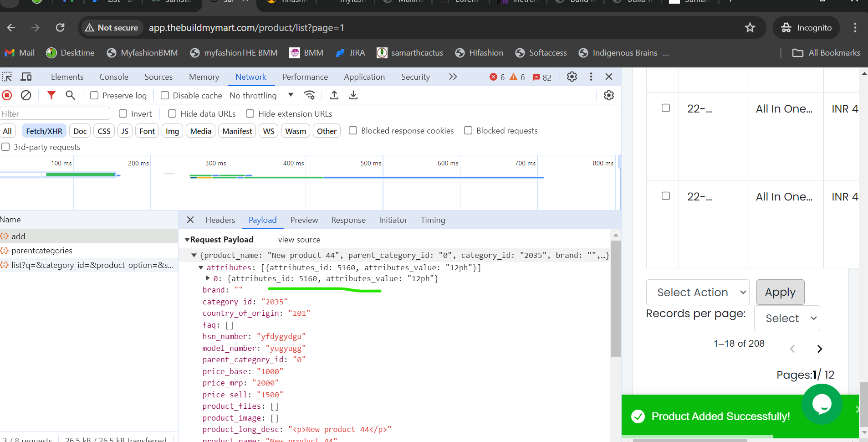
Task: Clear the network log
Action: click(26, 95)
